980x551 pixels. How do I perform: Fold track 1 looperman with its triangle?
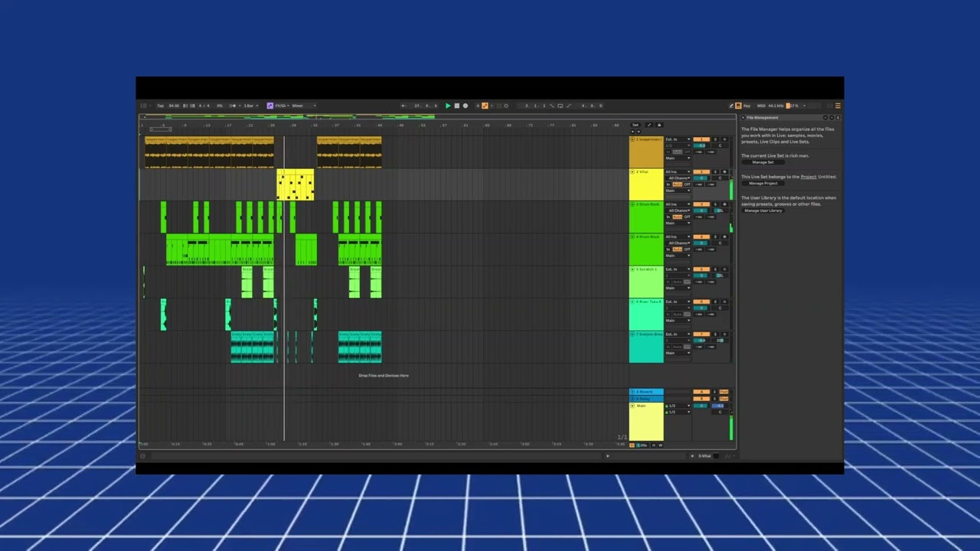[632, 139]
